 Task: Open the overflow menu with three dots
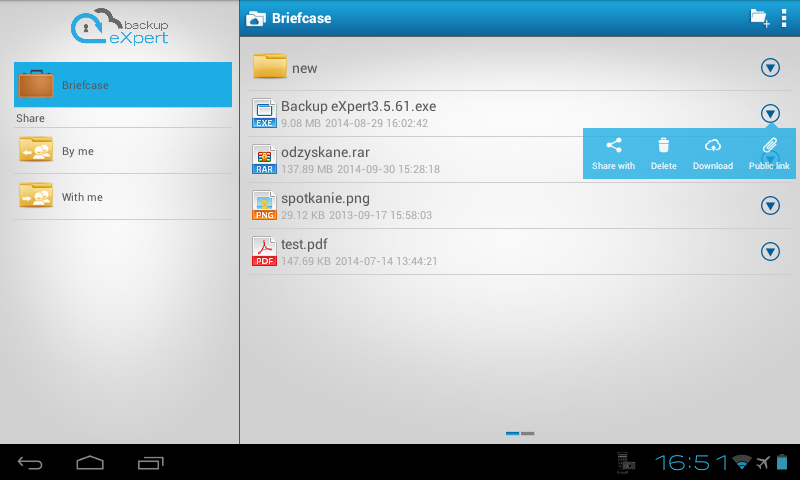coord(784,18)
